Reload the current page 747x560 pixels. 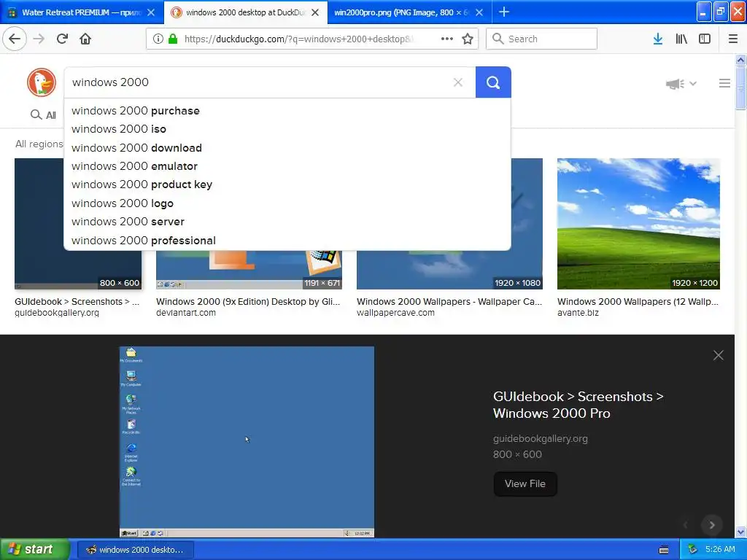coord(62,39)
